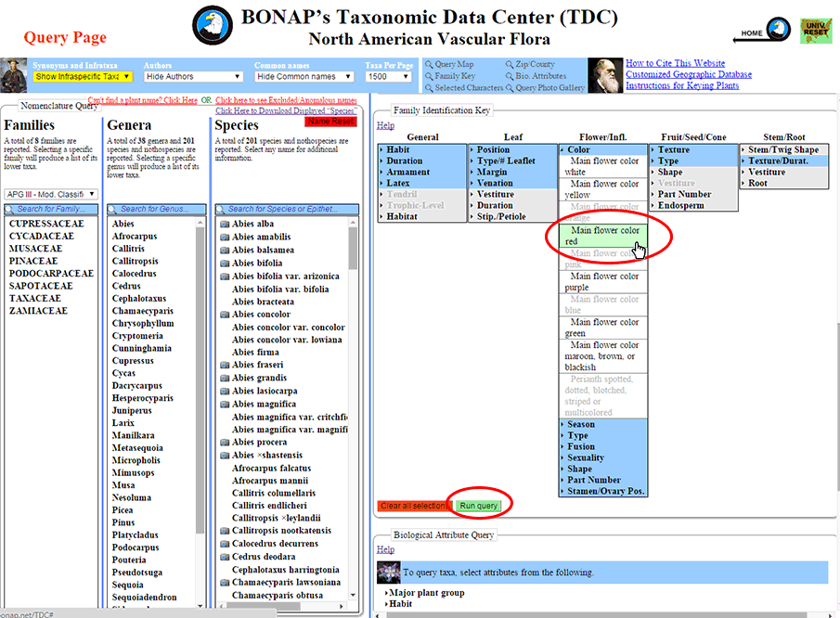Image resolution: width=840 pixels, height=618 pixels.
Task: Open the Help link under Family Identification Key
Action: coord(385,125)
